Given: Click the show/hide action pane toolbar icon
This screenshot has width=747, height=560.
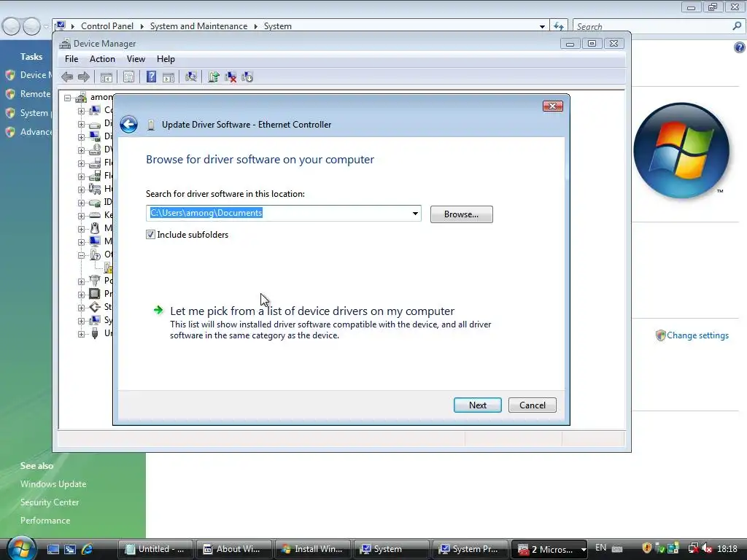Looking at the screenshot, I should click(x=169, y=77).
